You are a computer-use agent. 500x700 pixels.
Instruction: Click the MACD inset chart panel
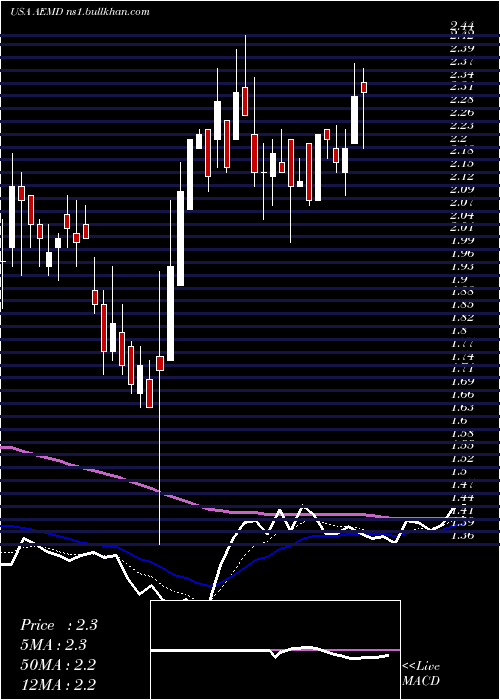275,650
